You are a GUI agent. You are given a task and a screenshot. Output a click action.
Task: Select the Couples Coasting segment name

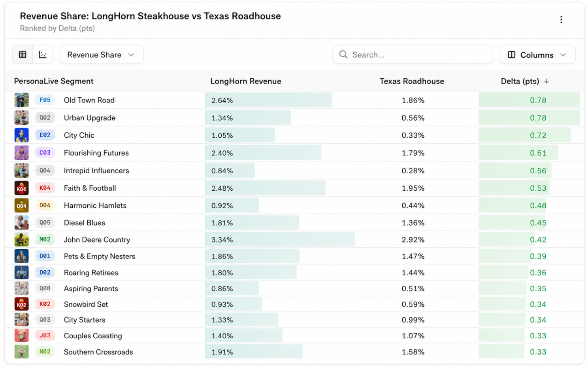pos(93,336)
